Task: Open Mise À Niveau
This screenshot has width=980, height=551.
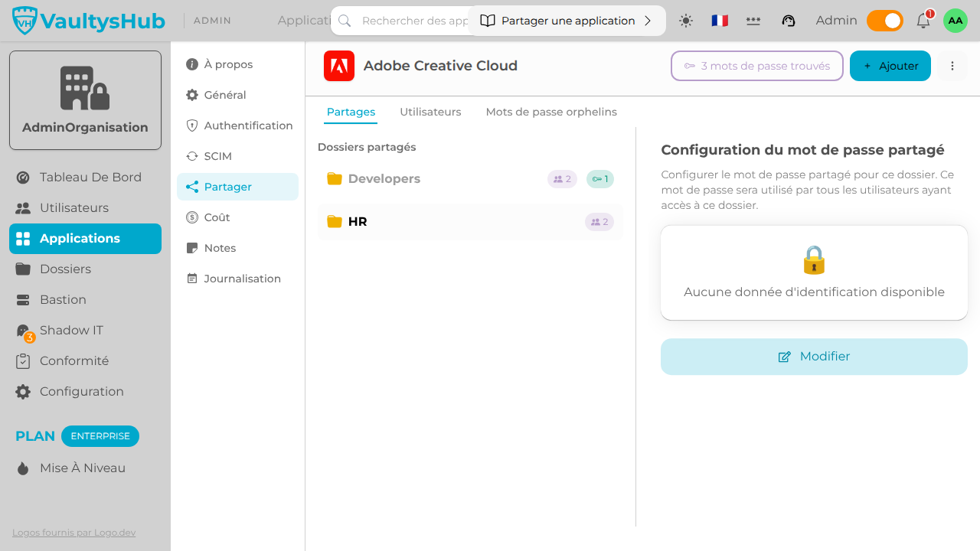Action: tap(85, 468)
